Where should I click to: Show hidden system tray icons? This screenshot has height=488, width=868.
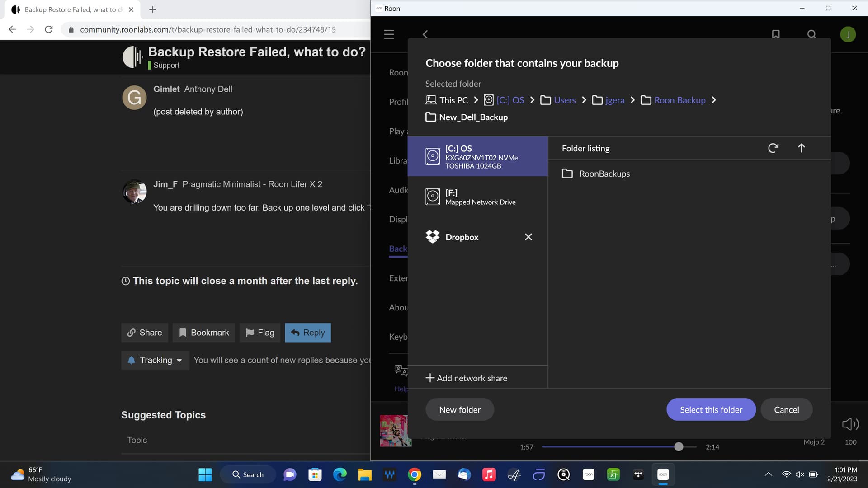point(768,474)
